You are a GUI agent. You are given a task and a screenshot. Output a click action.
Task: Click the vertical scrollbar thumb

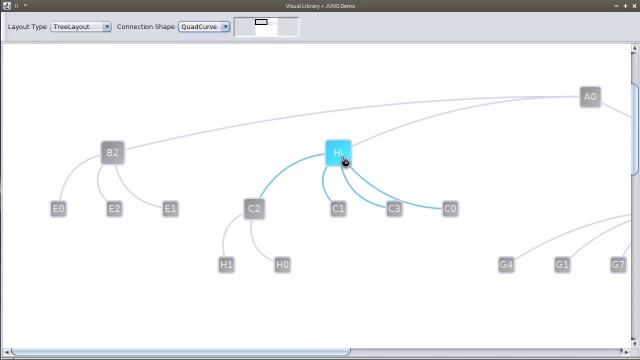(635, 130)
